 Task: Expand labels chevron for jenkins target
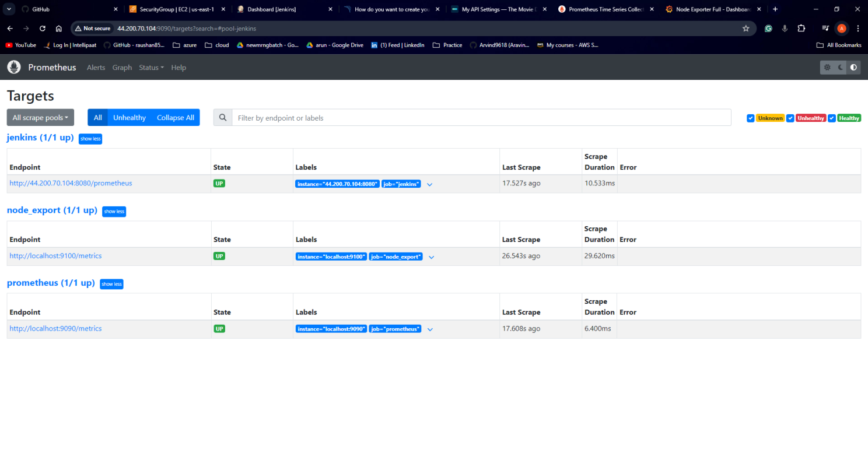430,185
